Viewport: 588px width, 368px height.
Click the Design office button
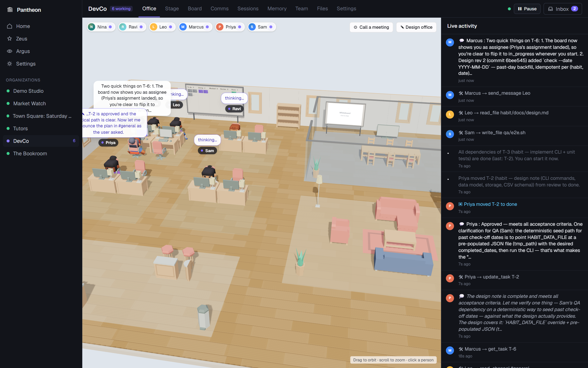416,27
